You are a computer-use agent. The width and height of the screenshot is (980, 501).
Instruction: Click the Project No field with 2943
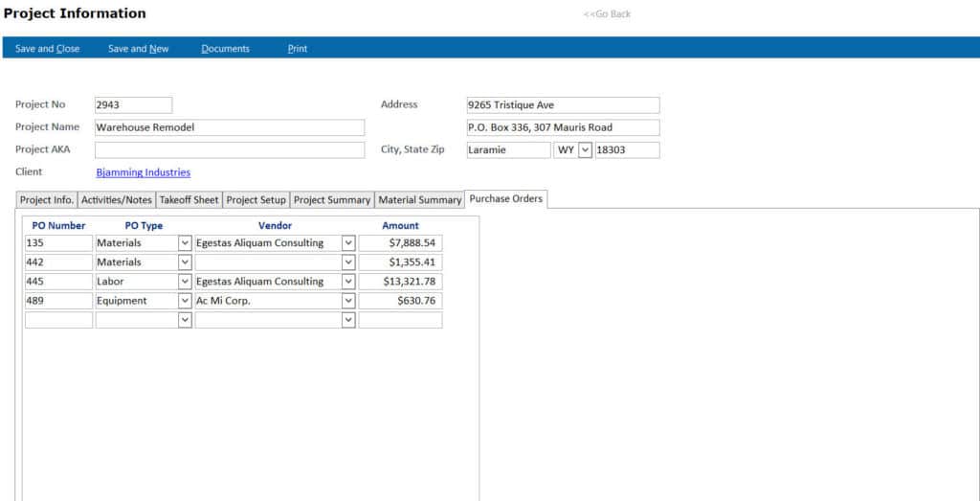pyautogui.click(x=133, y=105)
